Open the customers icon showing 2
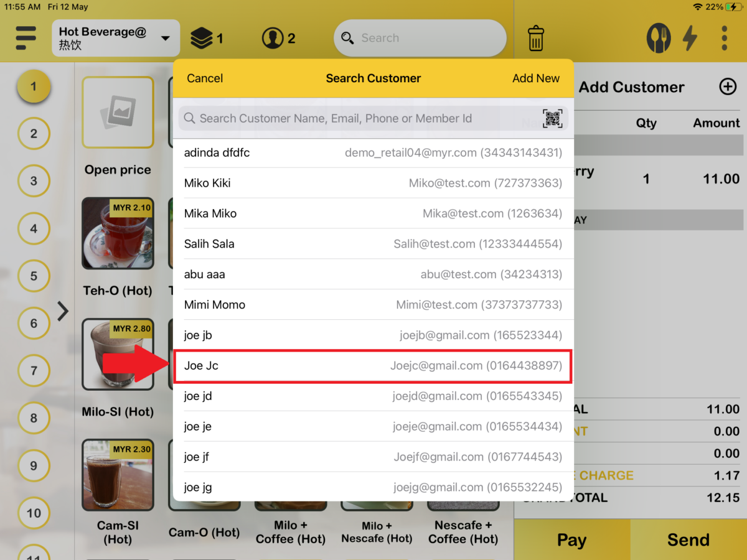 [274, 37]
